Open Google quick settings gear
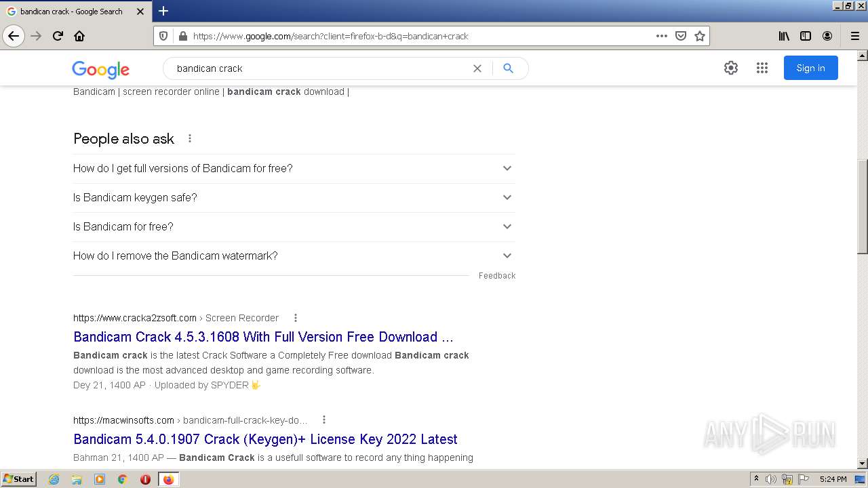Viewport: 868px width, 488px height. tap(731, 68)
